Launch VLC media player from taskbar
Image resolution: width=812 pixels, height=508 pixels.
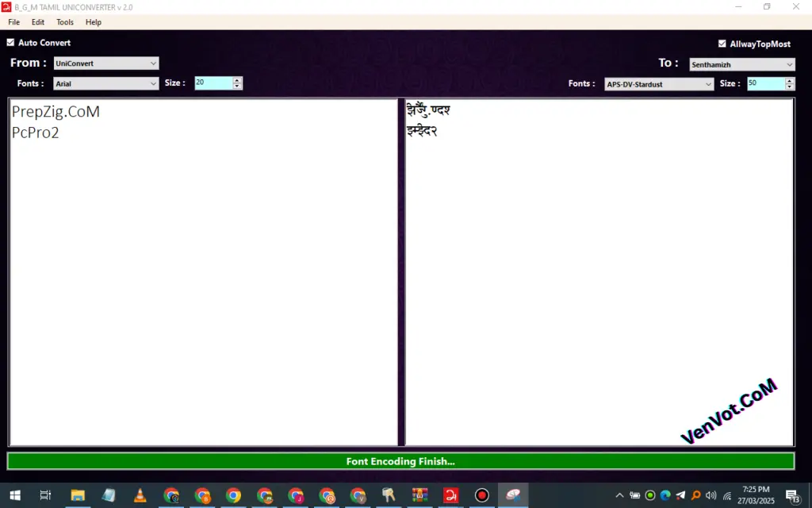pyautogui.click(x=140, y=495)
